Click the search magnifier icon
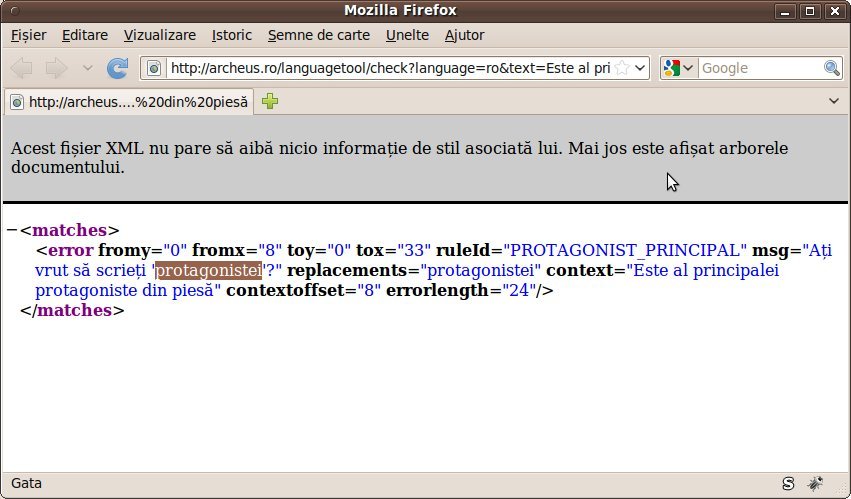 tap(831, 68)
